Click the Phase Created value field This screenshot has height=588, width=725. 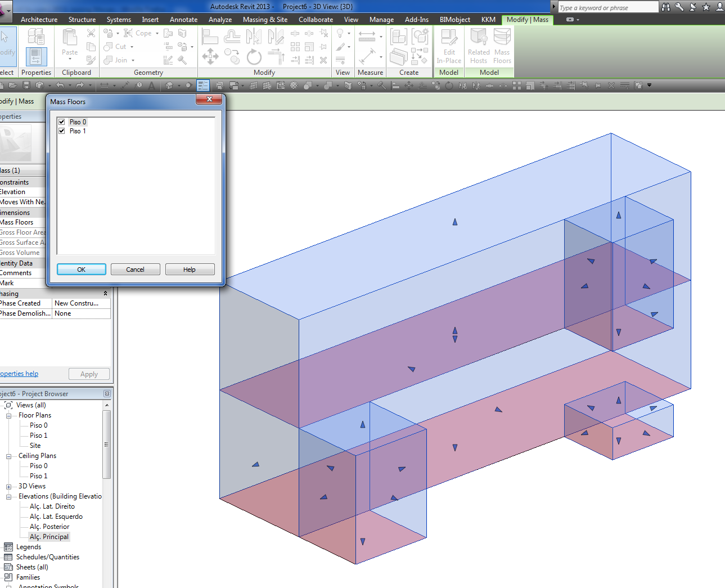pyautogui.click(x=82, y=303)
